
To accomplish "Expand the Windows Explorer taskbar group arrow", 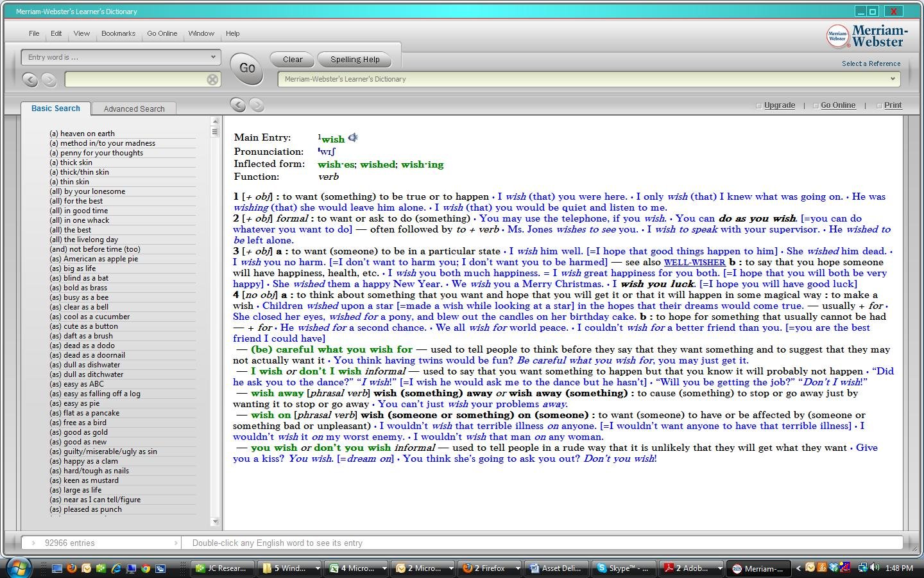I will point(317,568).
